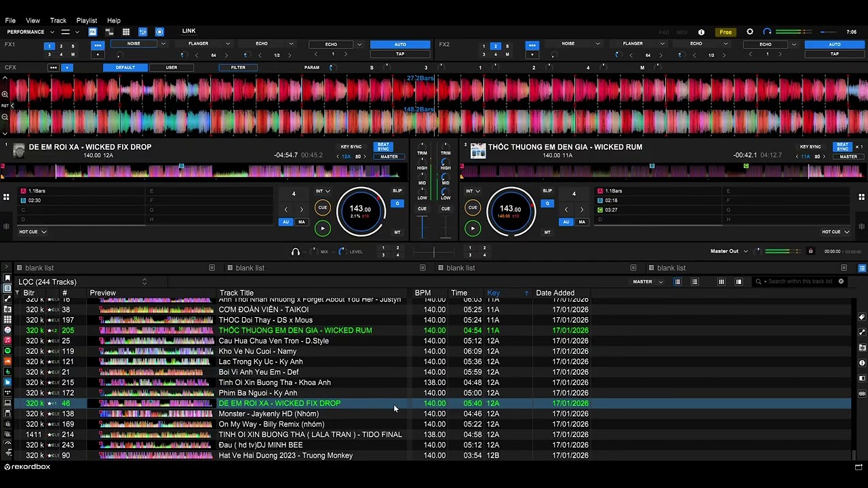The height and width of the screenshot is (488, 868).
Task: Open the deck 2 side panel grid icon
Action: click(x=862, y=197)
